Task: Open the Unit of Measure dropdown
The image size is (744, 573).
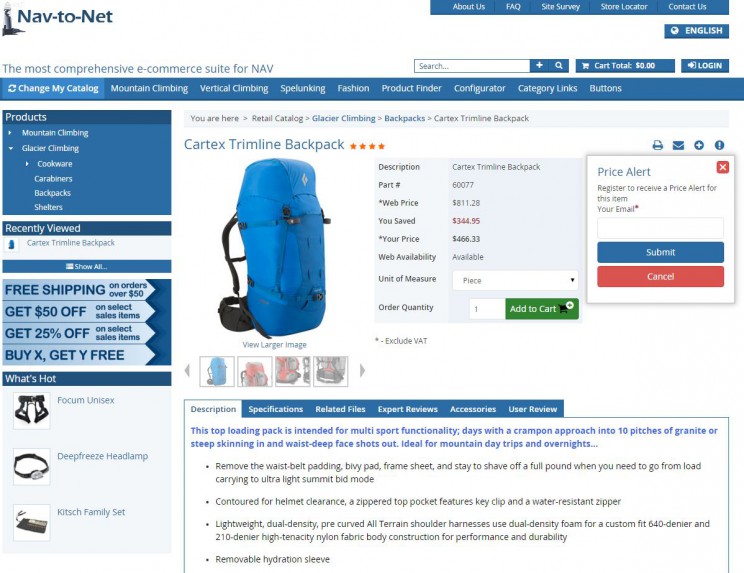Action: point(515,280)
